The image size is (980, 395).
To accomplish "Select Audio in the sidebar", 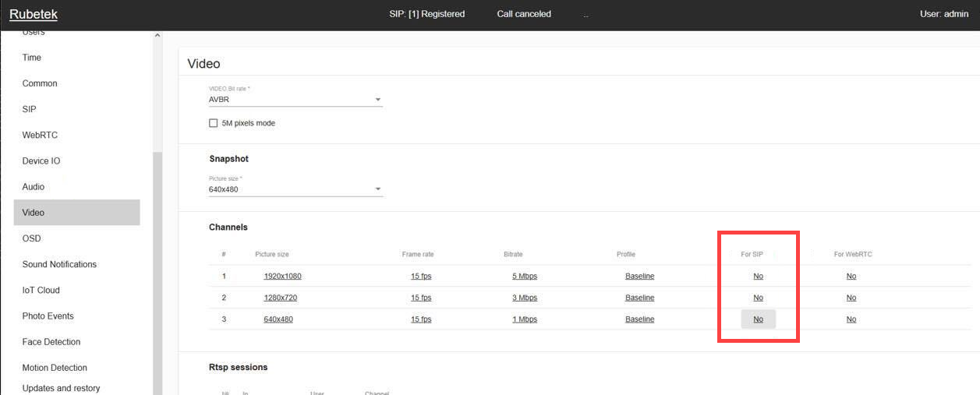I will (x=34, y=187).
